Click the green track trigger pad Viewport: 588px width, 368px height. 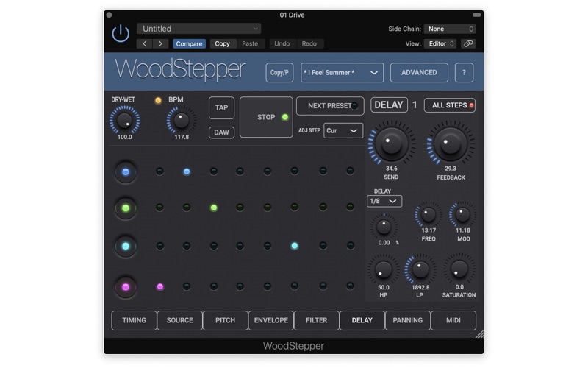click(126, 208)
